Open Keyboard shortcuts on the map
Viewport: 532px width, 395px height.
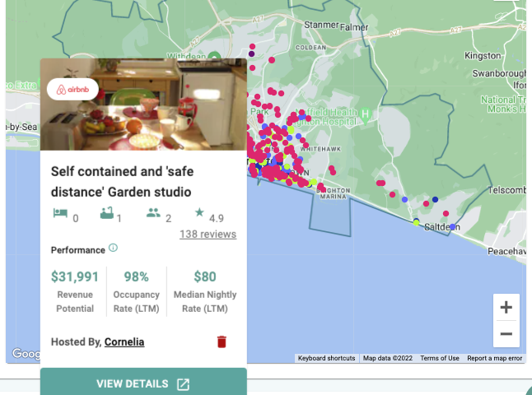pyautogui.click(x=326, y=358)
